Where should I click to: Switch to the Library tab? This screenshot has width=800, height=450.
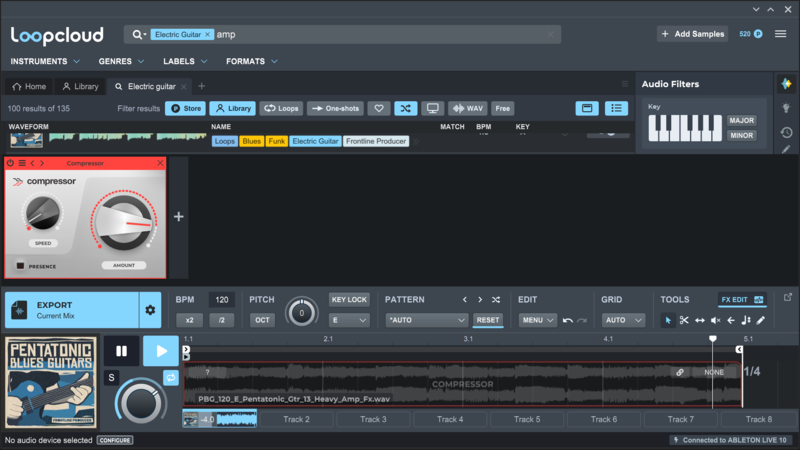81,86
